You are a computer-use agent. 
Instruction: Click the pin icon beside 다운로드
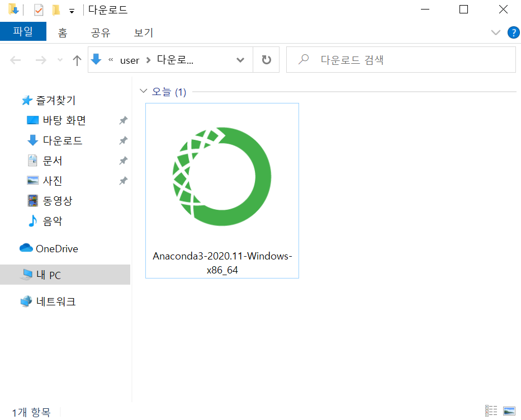tap(124, 141)
